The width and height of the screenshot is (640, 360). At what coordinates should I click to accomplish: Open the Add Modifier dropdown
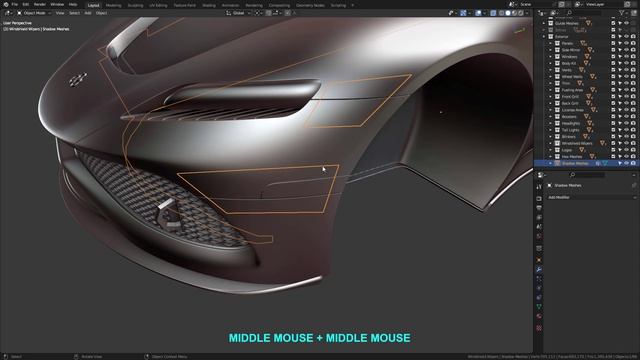pos(591,197)
